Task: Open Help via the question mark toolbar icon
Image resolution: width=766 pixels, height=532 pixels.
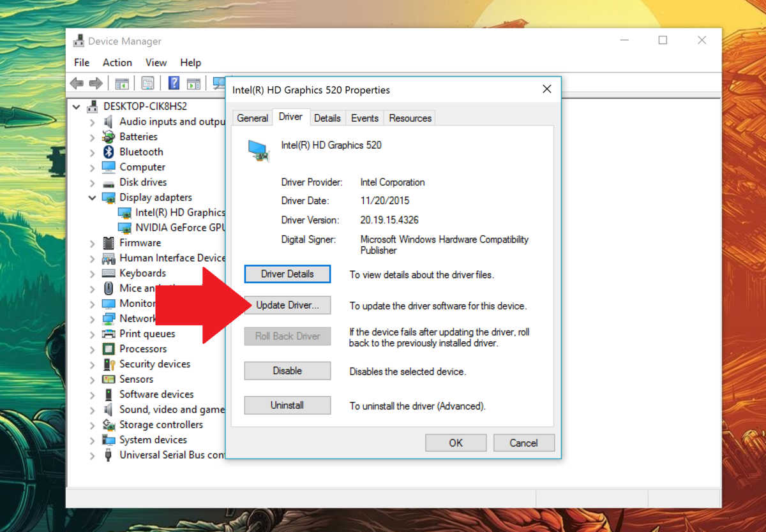Action: click(x=173, y=83)
